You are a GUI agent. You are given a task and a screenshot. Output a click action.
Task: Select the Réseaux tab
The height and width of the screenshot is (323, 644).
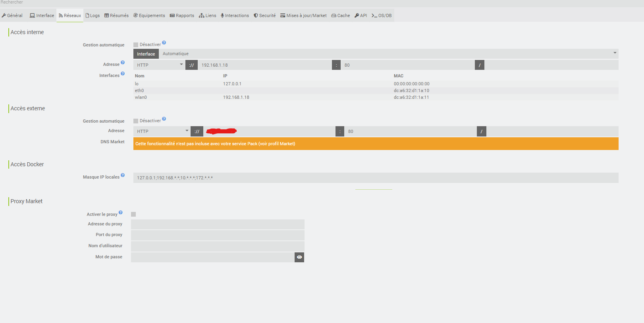(x=70, y=15)
